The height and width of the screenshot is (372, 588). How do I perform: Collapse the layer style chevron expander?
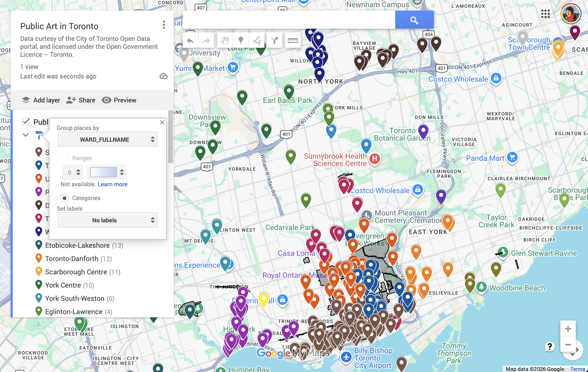pyautogui.click(x=25, y=135)
